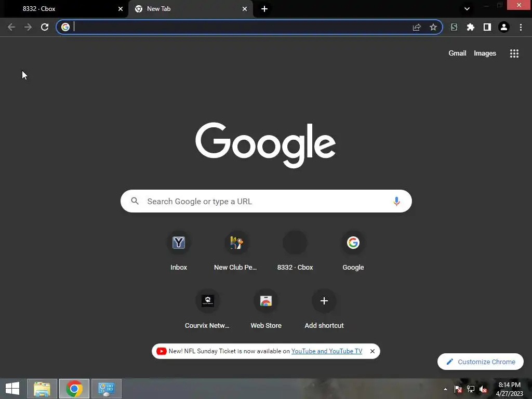Click the Google icon in the address bar
The height and width of the screenshot is (399, 532).
pyautogui.click(x=65, y=27)
